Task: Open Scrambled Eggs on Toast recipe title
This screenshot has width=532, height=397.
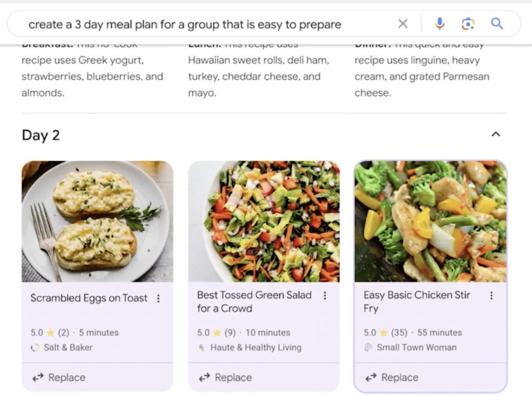Action: (89, 298)
